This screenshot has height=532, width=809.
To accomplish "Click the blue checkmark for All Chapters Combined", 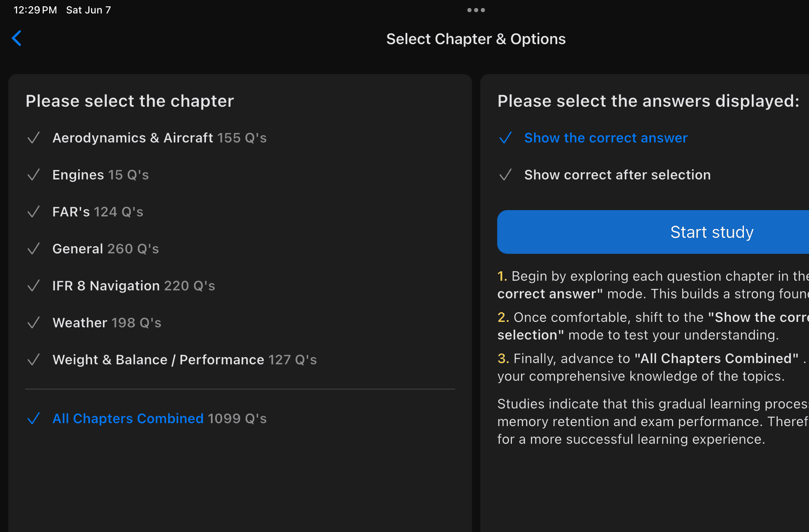I will tap(34, 419).
